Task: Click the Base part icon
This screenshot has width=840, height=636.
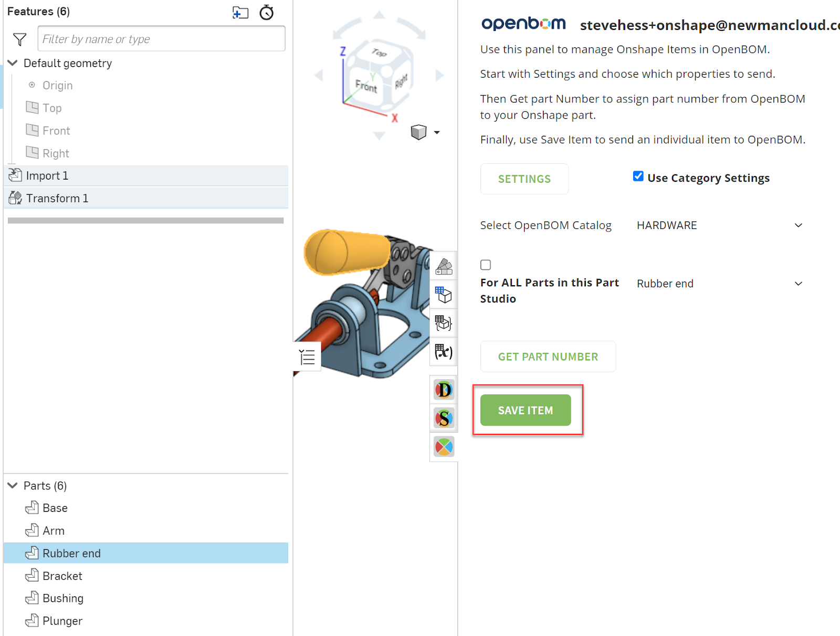Action: [x=32, y=507]
